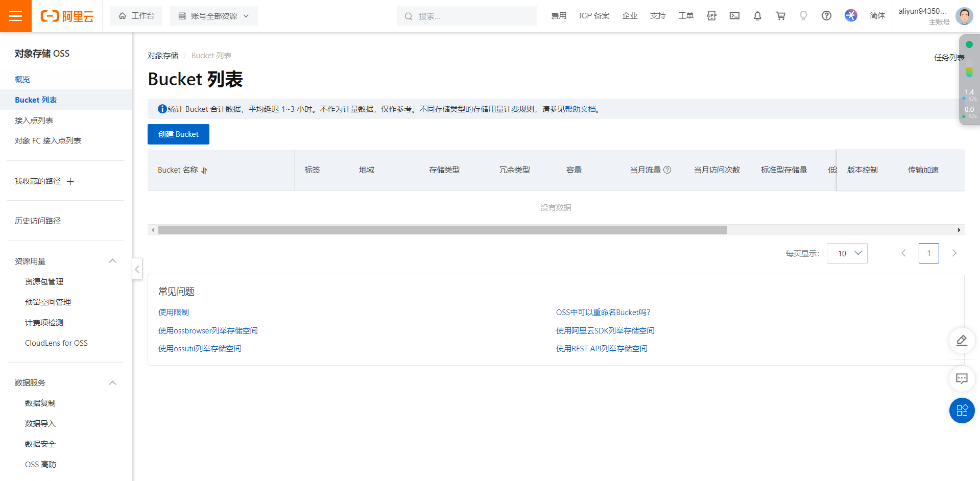
Task: Open 概览 in the sidebar
Action: point(22,79)
